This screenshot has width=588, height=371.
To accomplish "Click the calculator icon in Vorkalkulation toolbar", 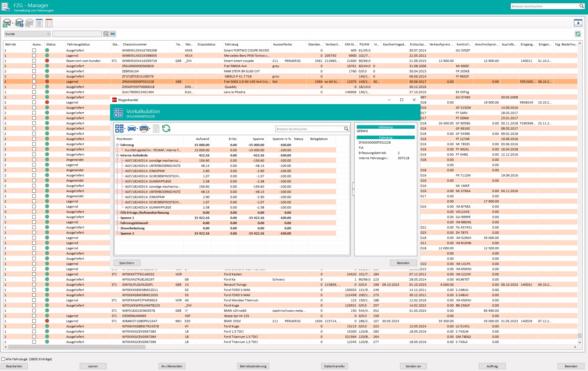I will pyautogui.click(x=119, y=129).
